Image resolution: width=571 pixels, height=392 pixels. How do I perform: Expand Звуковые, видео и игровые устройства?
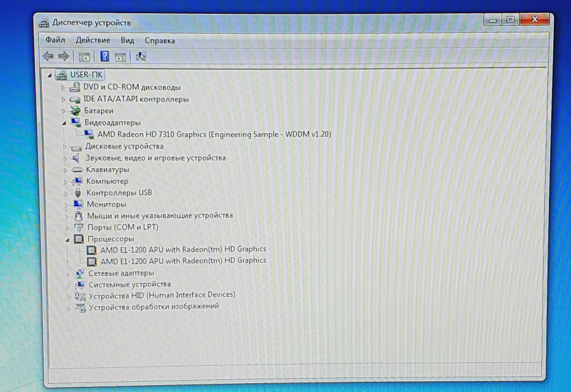pyautogui.click(x=65, y=159)
